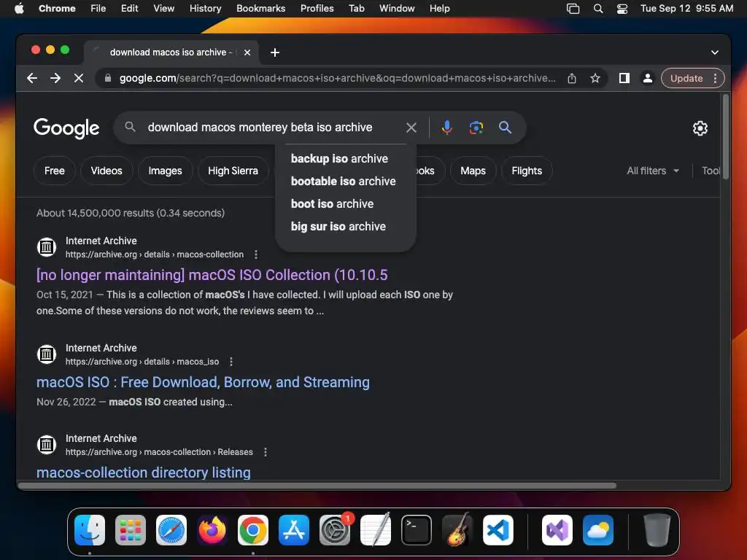Open the Trash in the Dock
The width and height of the screenshot is (747, 560).
(657, 530)
